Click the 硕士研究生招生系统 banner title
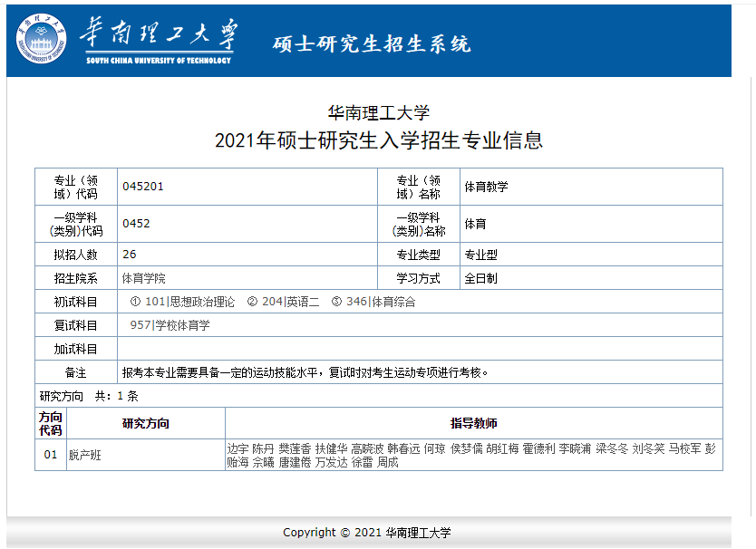 point(372,43)
